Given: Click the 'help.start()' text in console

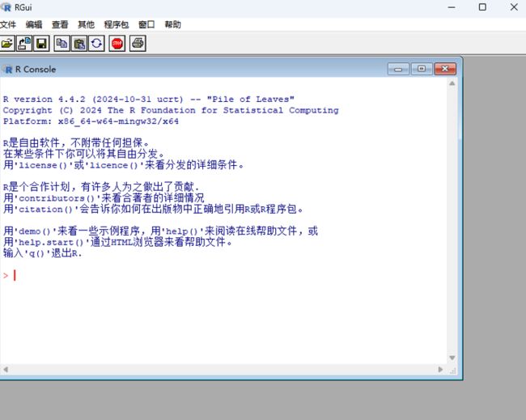Looking at the screenshot, I should pyautogui.click(x=51, y=243).
